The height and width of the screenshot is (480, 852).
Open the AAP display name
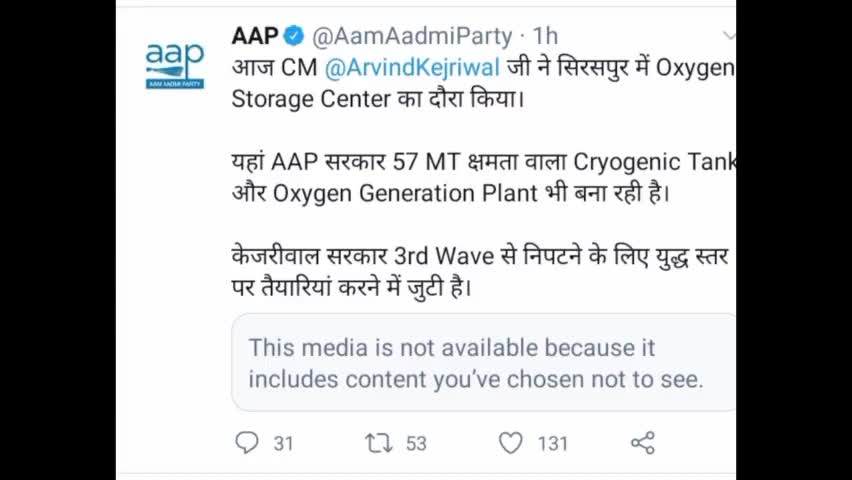pos(254,37)
